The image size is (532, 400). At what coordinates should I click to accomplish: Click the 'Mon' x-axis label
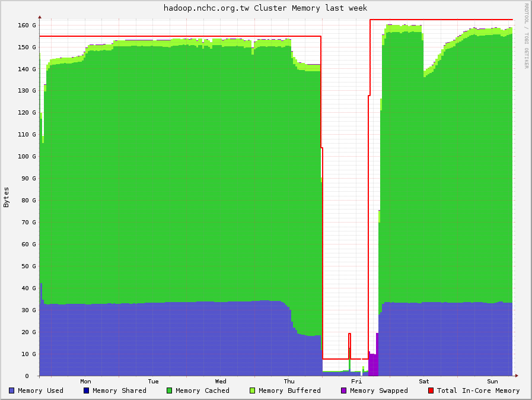86,382
